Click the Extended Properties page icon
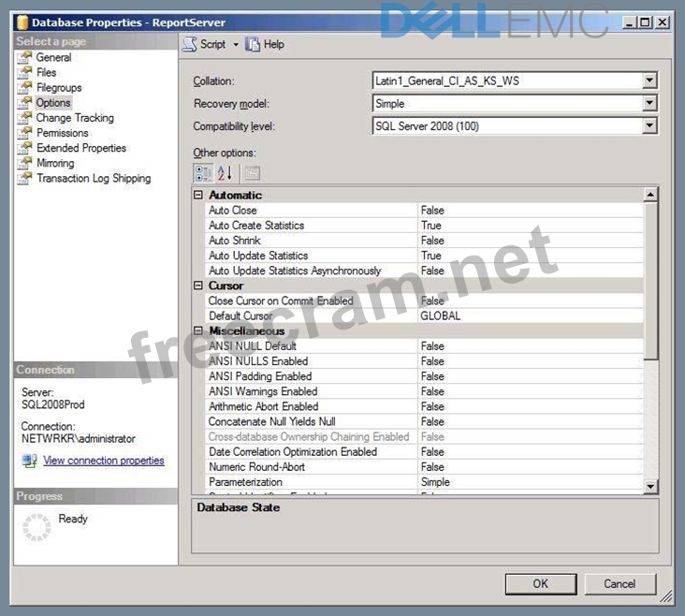This screenshot has height=616, width=685. click(25, 148)
